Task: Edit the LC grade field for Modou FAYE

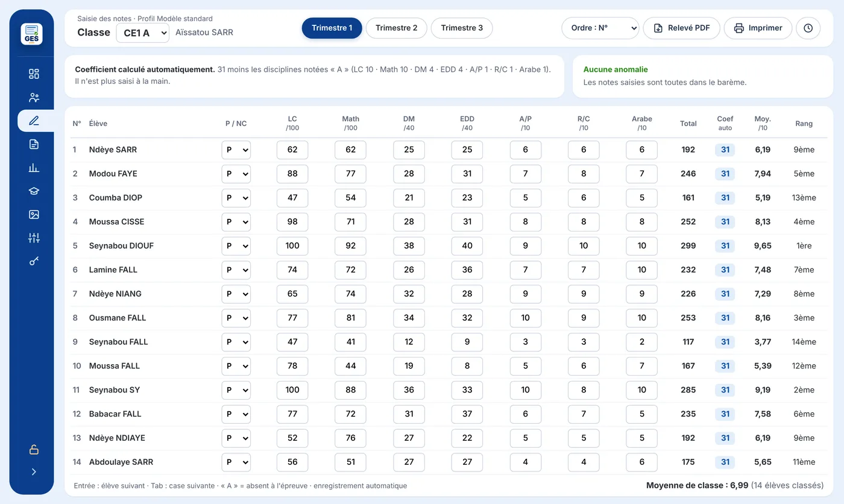Action: (x=292, y=174)
